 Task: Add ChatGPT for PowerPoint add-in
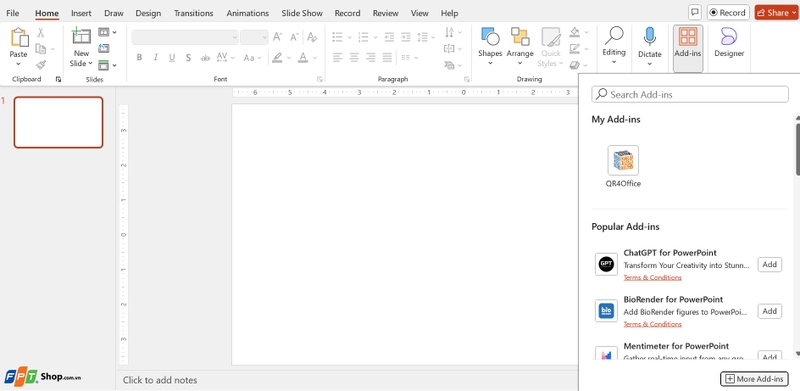pyautogui.click(x=769, y=264)
